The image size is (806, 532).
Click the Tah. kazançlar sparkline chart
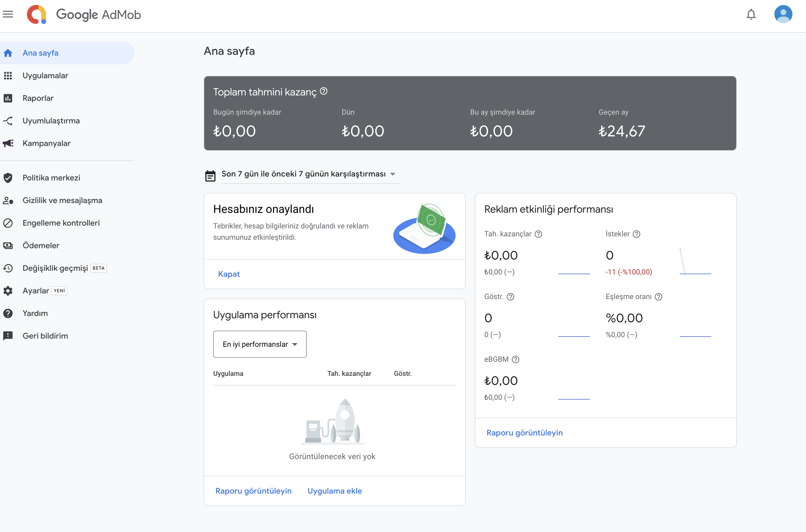pos(574,273)
